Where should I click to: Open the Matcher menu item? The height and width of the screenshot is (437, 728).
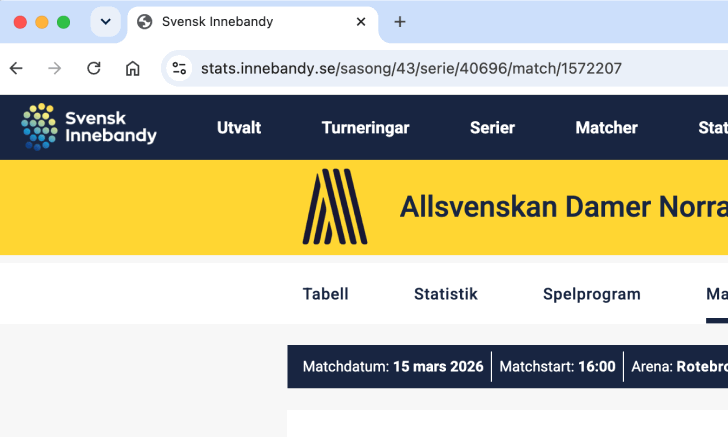[x=606, y=128]
